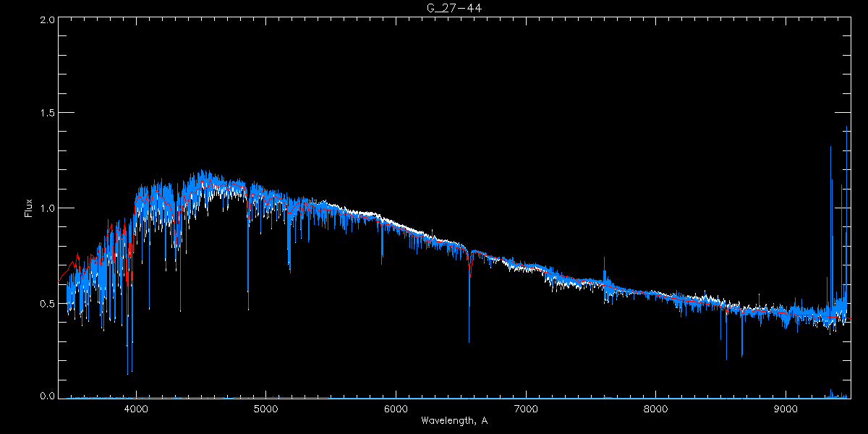Screen dimensions: 868x434
Task: Click the 8000 wavelength tick label
Action: [656, 409]
